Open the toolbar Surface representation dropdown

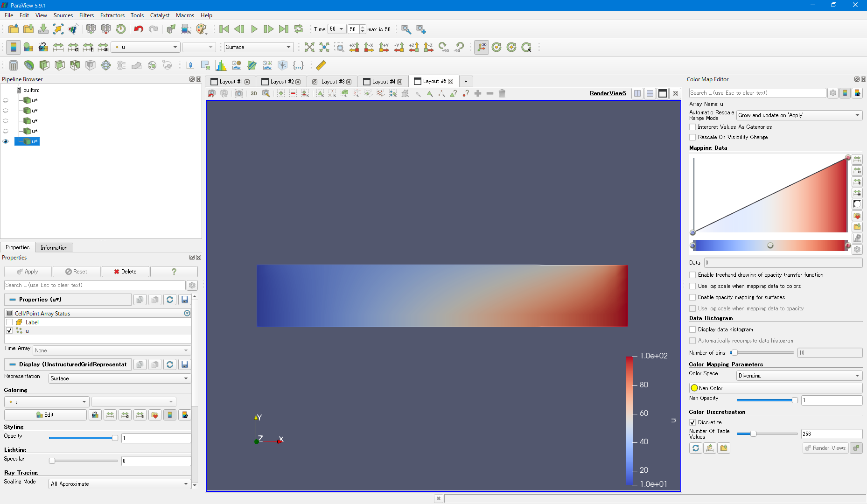click(259, 47)
